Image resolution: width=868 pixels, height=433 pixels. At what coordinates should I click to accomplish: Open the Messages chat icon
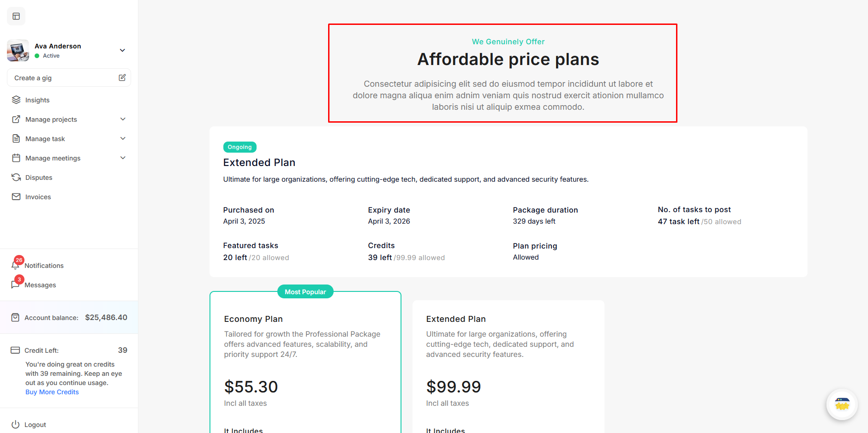click(16, 285)
